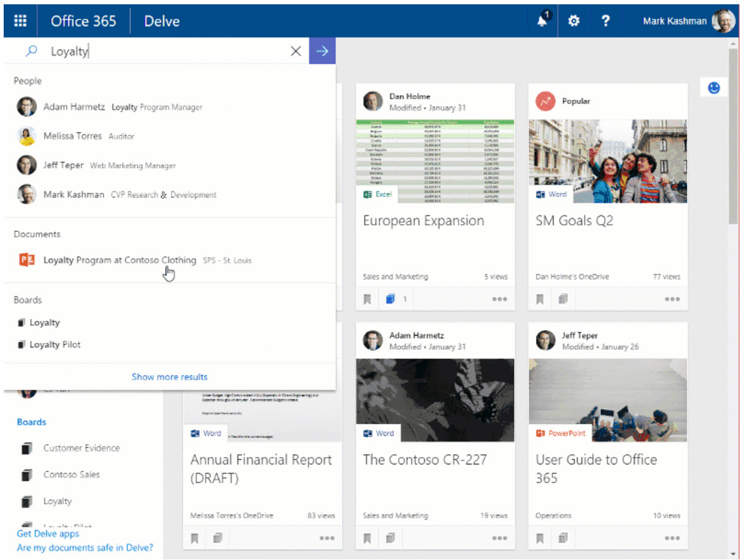Click the Office 365 header link
This screenshot has height=560, width=742.
pos(83,21)
